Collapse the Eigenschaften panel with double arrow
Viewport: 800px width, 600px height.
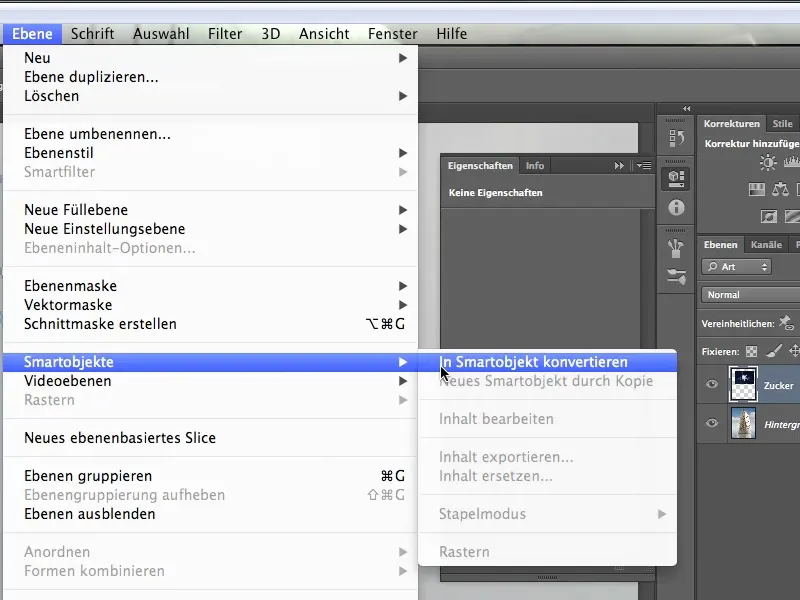tap(619, 165)
